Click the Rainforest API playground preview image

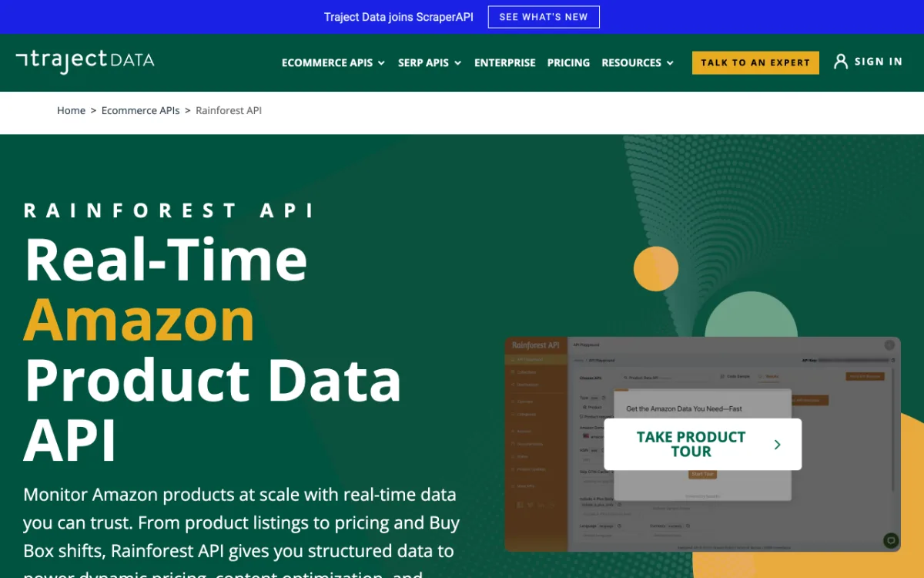(x=702, y=444)
